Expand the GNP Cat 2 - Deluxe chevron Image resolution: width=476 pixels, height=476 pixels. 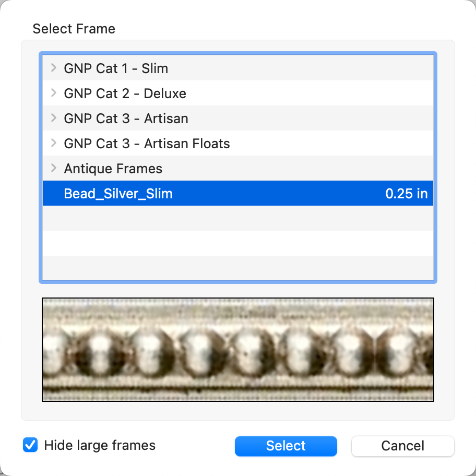pos(53,93)
